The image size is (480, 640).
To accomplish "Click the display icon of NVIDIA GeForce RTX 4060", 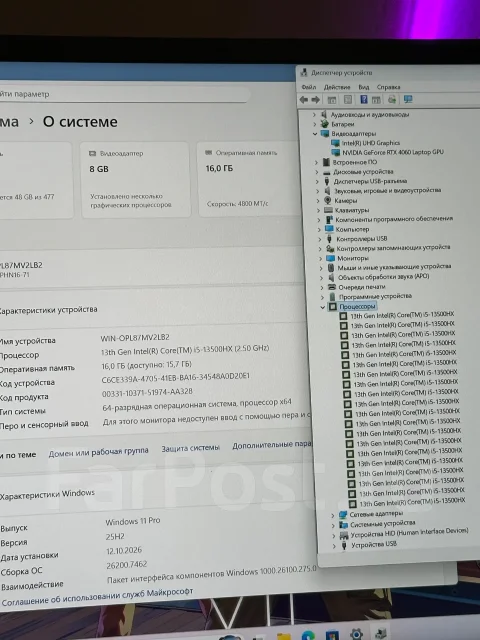I will [336, 152].
